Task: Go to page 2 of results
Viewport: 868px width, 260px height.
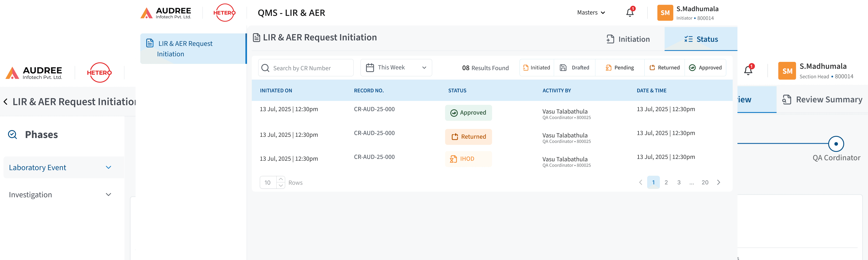Action: 666,182
